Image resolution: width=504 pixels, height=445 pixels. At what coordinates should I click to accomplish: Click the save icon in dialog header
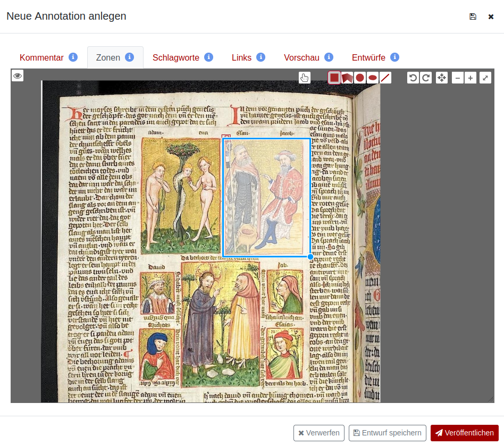click(473, 16)
